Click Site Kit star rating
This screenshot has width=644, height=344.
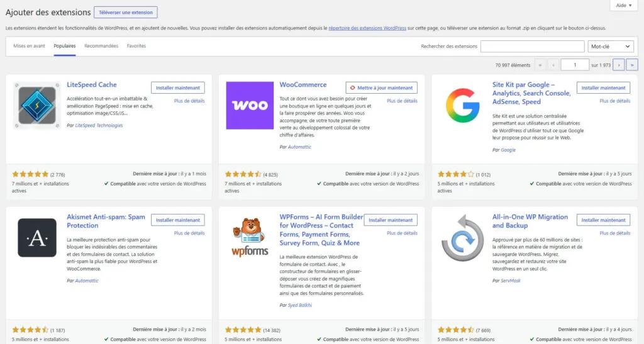click(456, 174)
